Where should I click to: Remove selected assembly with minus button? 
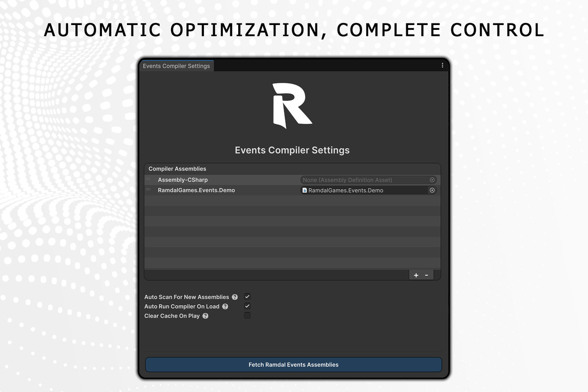(426, 275)
